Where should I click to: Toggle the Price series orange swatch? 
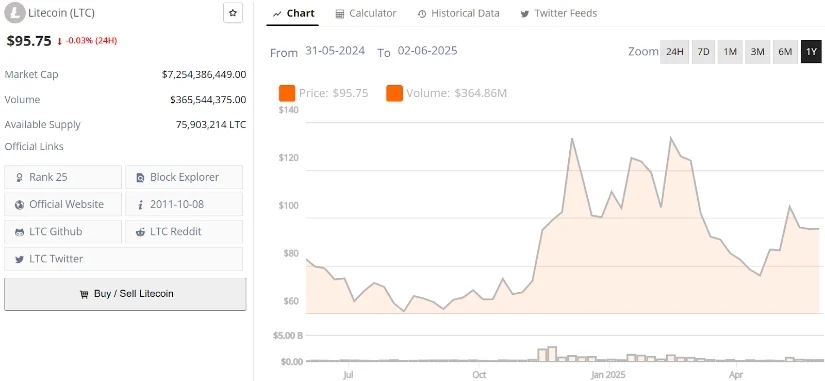(x=287, y=94)
